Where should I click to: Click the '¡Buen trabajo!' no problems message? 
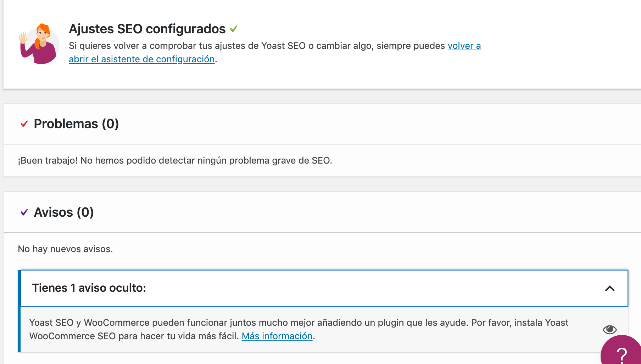175,160
